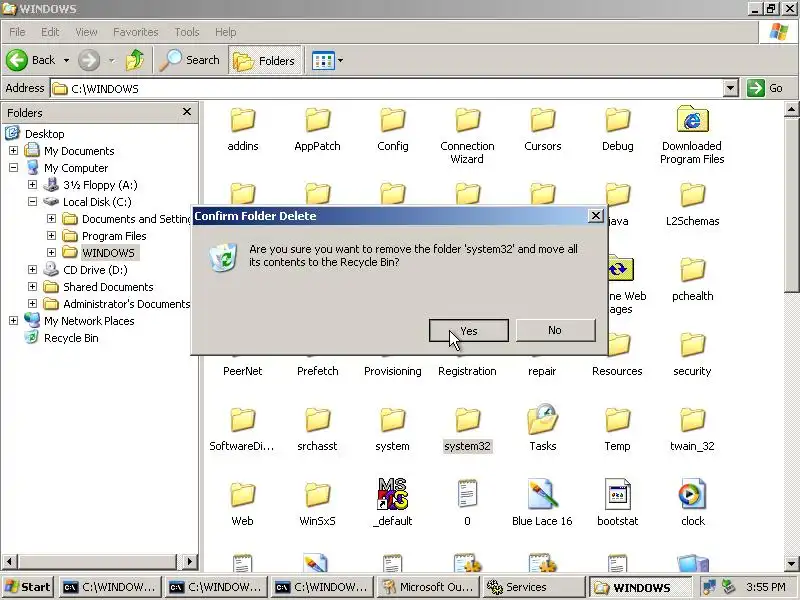
Task: Select the L2Schemas folder
Action: [x=692, y=205]
